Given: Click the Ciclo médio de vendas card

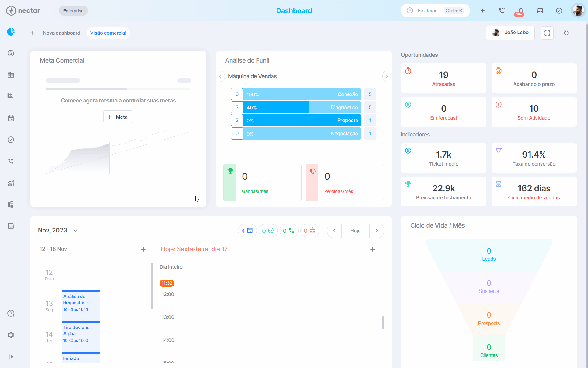Looking at the screenshot, I should 534,192.
